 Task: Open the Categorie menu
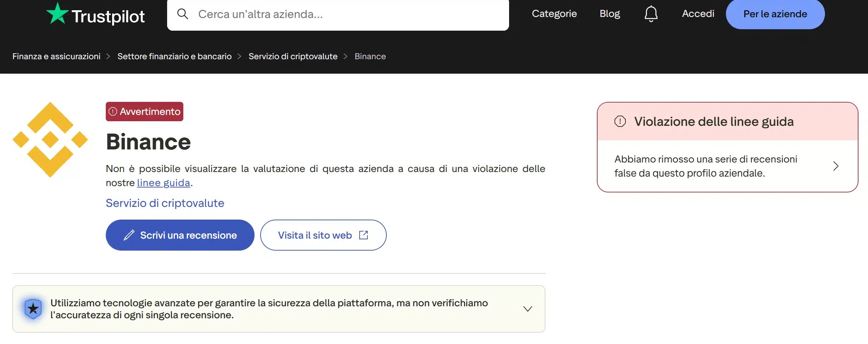point(554,13)
